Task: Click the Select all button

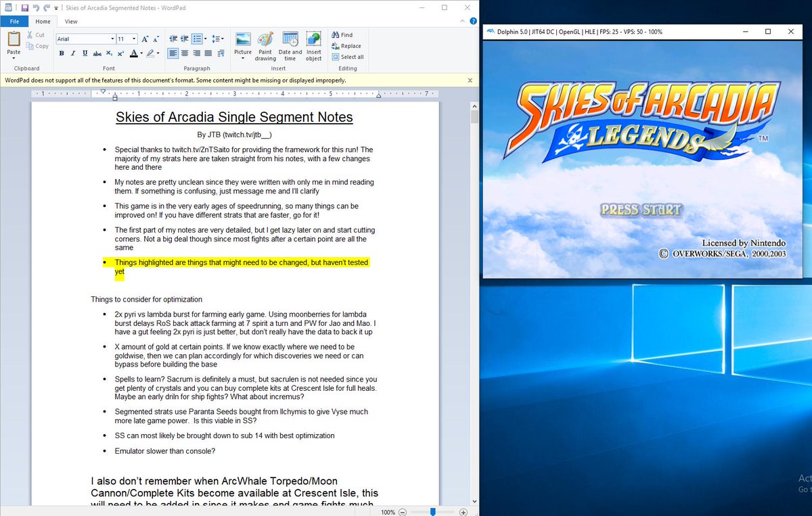Action: click(348, 57)
